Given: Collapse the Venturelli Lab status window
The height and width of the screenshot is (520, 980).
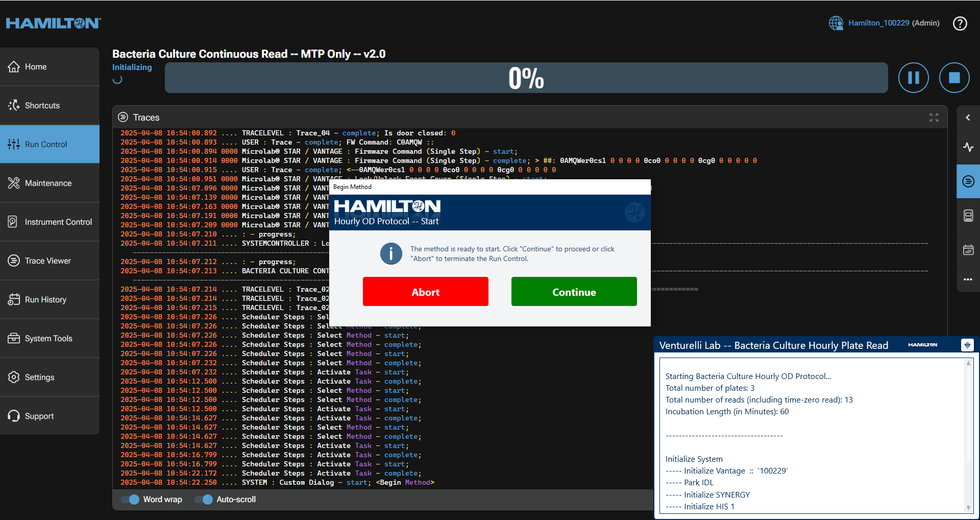Looking at the screenshot, I should (x=967, y=345).
